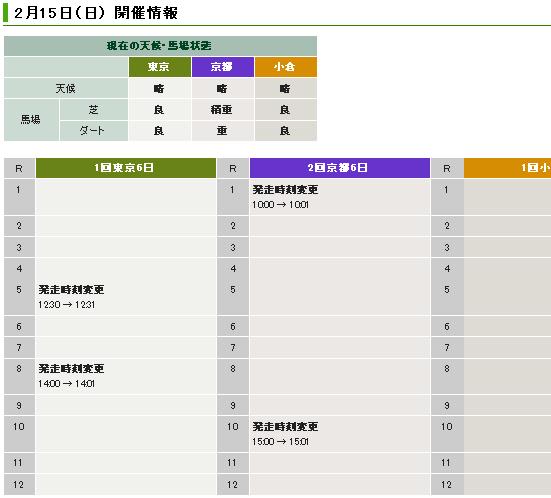
Task: Click the 10:00 → 10:01 time change
Action: (280, 205)
